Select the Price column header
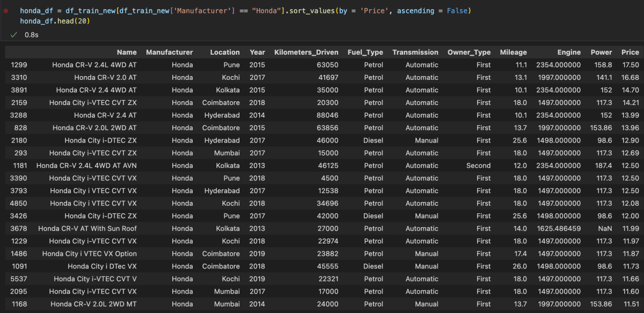Image resolution: width=644 pixels, height=313 pixels. 630,52
